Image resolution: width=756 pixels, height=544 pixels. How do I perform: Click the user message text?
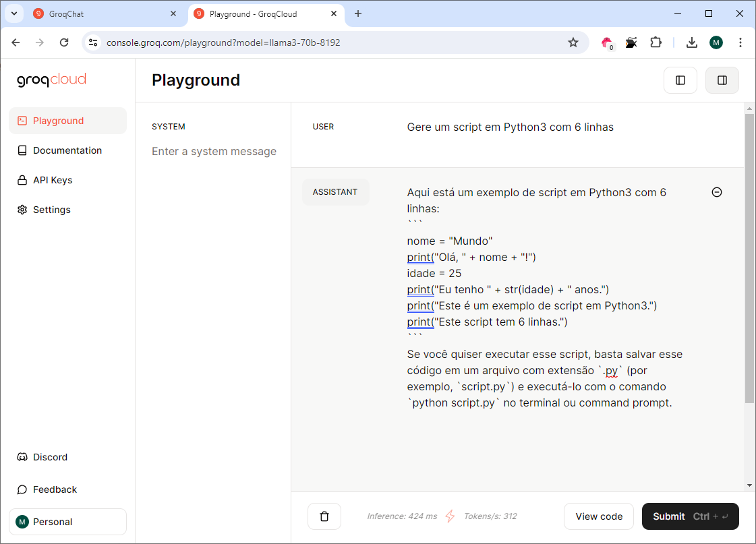[x=510, y=127]
